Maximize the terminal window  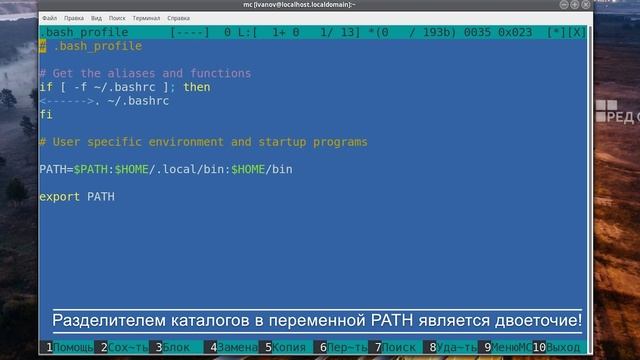575,4
